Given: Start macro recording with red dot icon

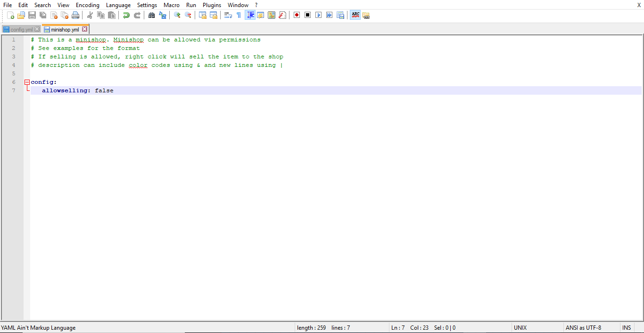Looking at the screenshot, I should click(x=297, y=15).
